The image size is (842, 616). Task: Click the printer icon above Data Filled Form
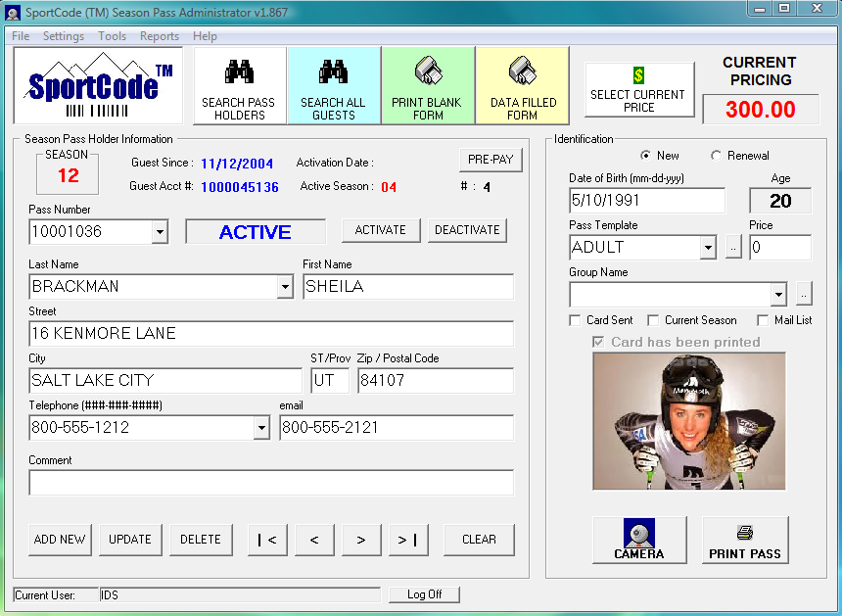click(523, 71)
